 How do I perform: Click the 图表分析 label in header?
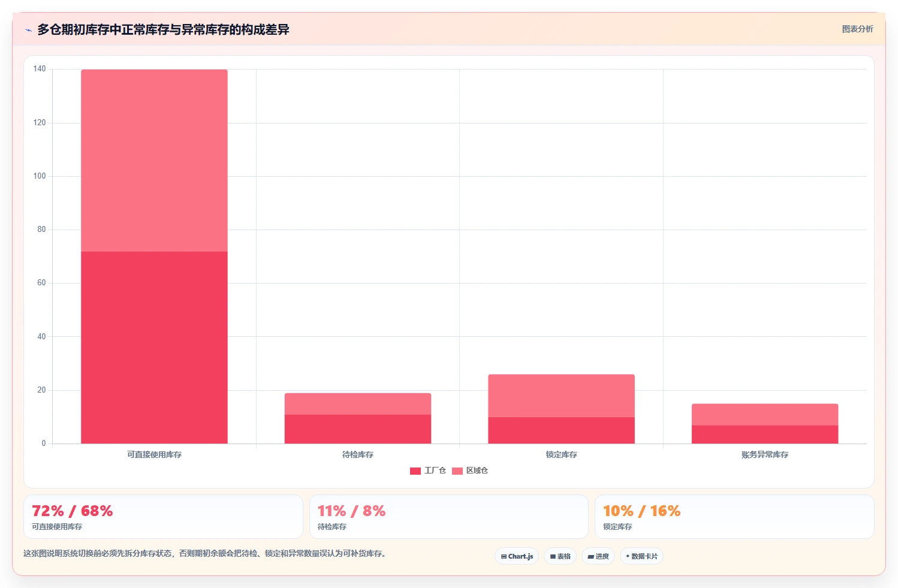[x=857, y=29]
